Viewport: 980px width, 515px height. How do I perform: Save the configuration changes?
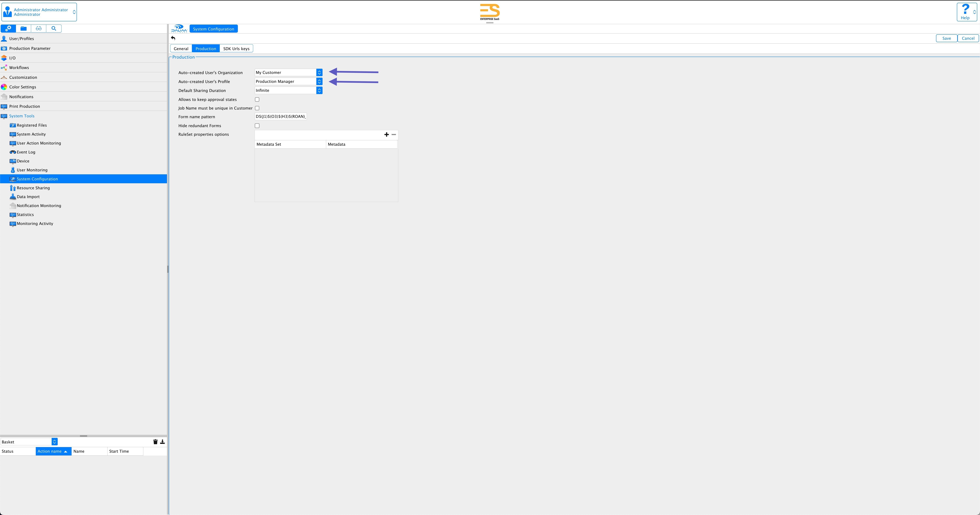[x=946, y=38]
